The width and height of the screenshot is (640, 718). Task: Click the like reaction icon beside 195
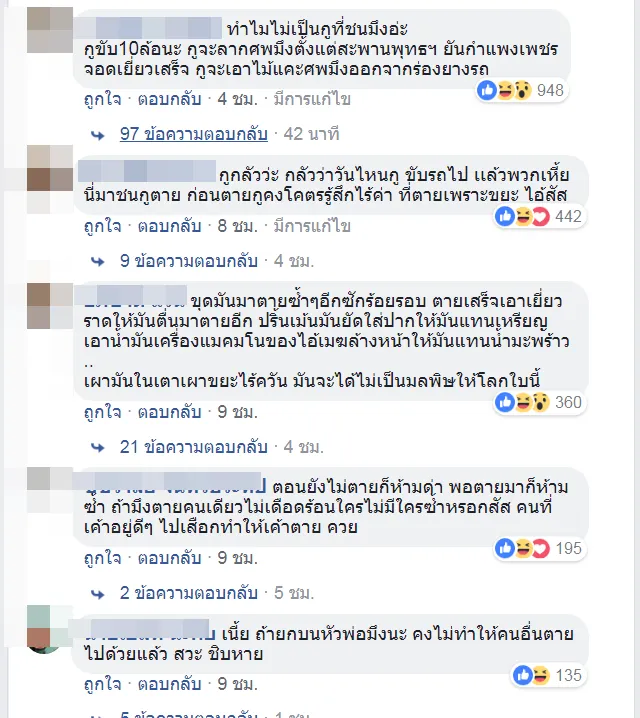click(505, 548)
